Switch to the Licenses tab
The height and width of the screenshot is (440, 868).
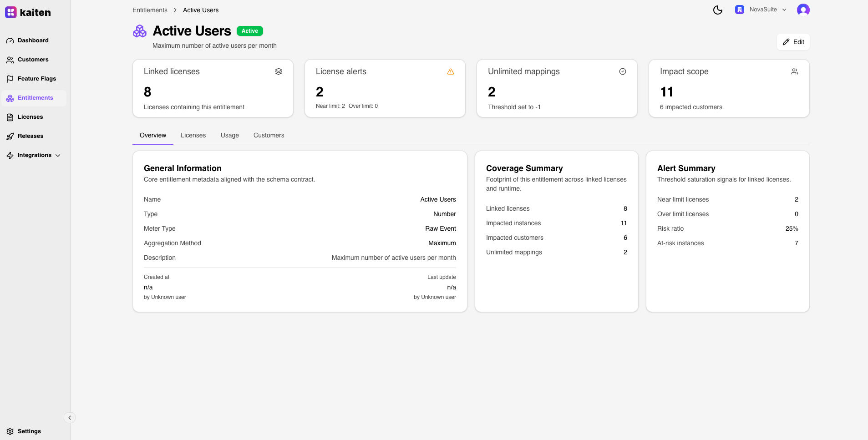pos(193,135)
